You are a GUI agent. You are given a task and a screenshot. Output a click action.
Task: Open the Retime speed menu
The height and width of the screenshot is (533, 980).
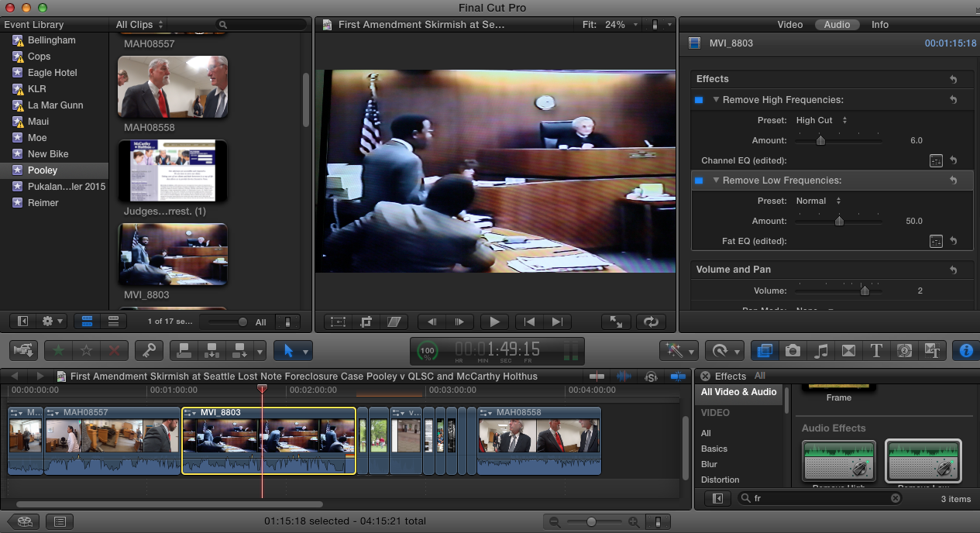[x=725, y=350]
